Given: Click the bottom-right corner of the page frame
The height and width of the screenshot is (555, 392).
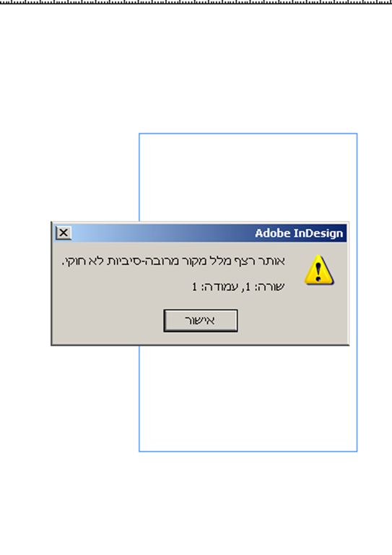Looking at the screenshot, I should (x=357, y=451).
